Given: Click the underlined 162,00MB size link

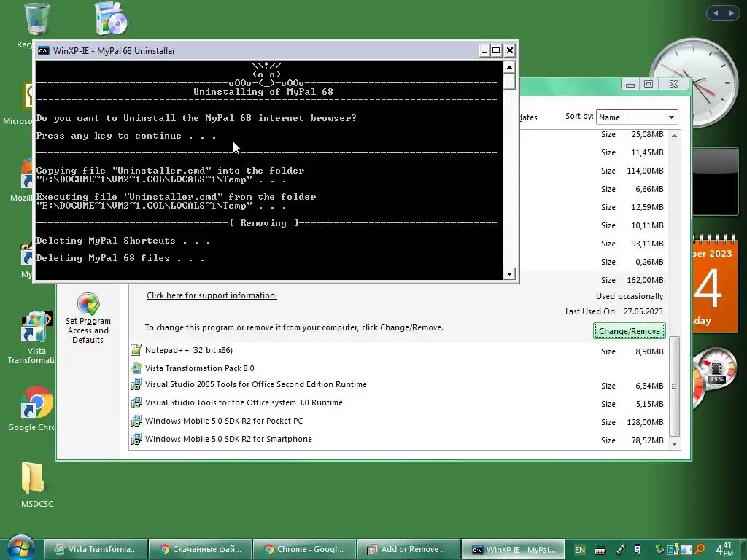Looking at the screenshot, I should click(x=645, y=280).
